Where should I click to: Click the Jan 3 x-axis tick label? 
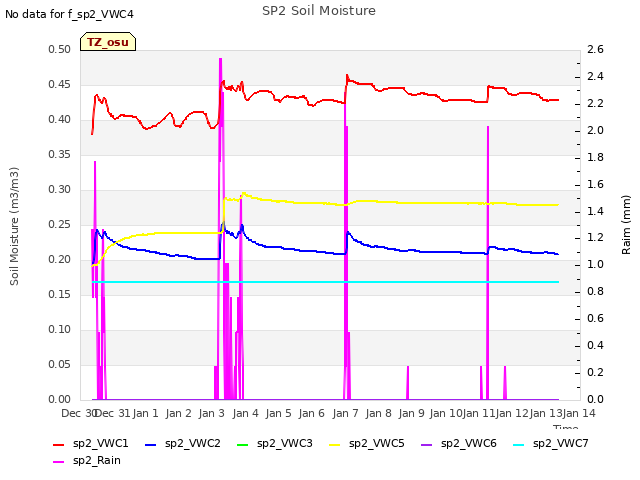(x=212, y=413)
